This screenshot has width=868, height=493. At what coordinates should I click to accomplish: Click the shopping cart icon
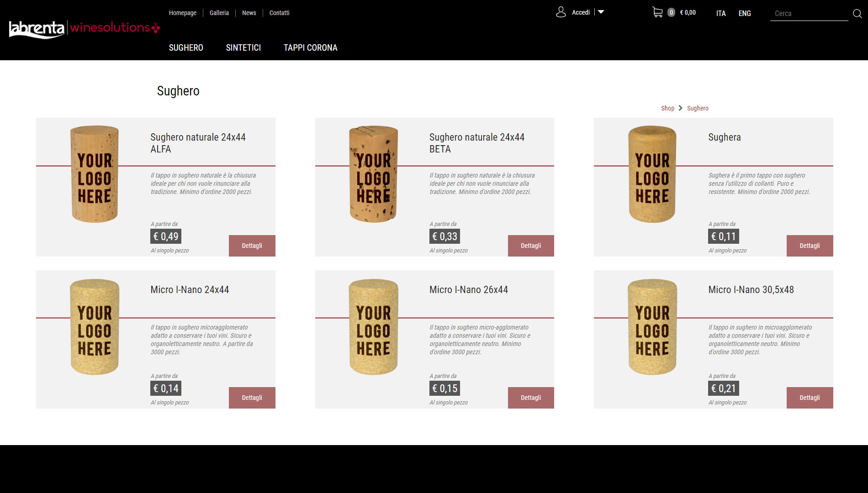click(657, 12)
